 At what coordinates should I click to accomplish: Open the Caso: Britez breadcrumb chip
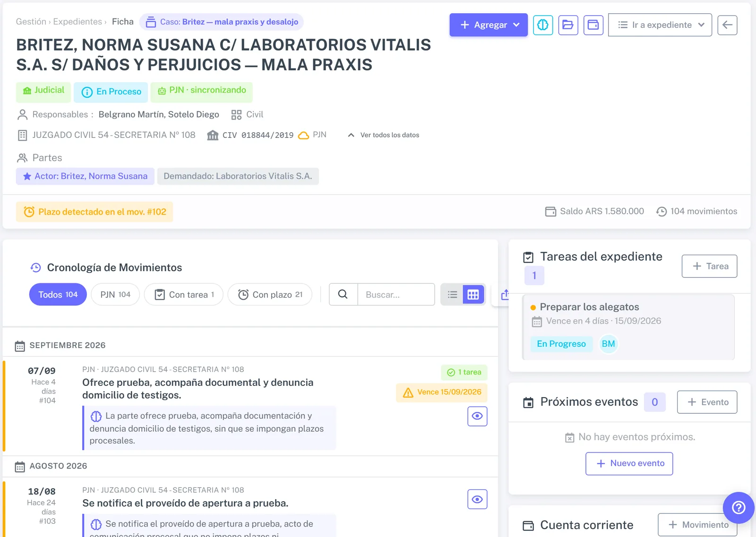click(x=222, y=22)
